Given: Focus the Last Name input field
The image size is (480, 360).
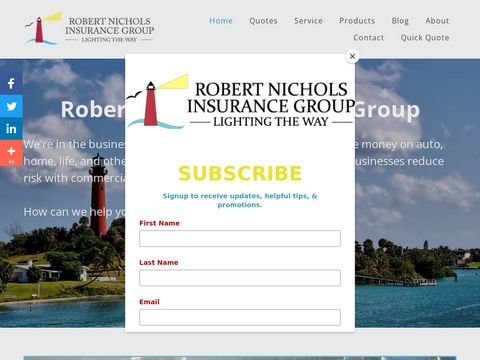Looking at the screenshot, I should click(x=240, y=278).
